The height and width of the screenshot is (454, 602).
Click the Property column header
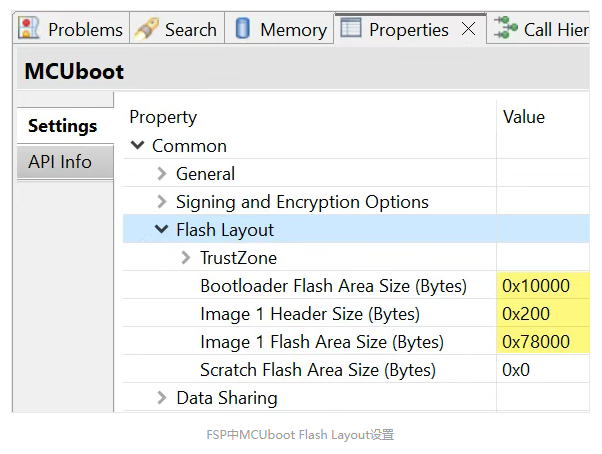point(163,117)
